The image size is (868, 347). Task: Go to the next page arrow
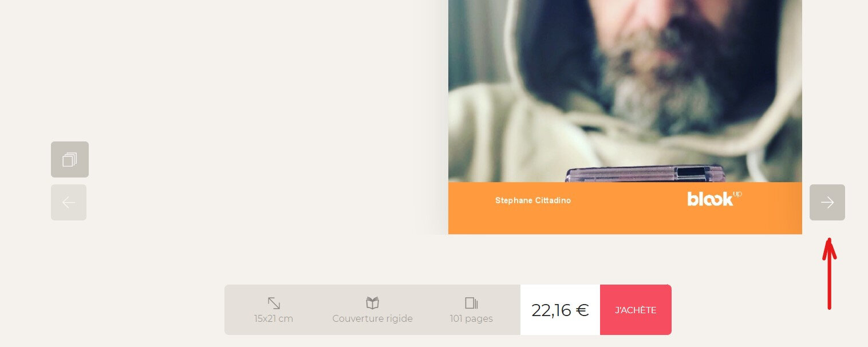827,202
